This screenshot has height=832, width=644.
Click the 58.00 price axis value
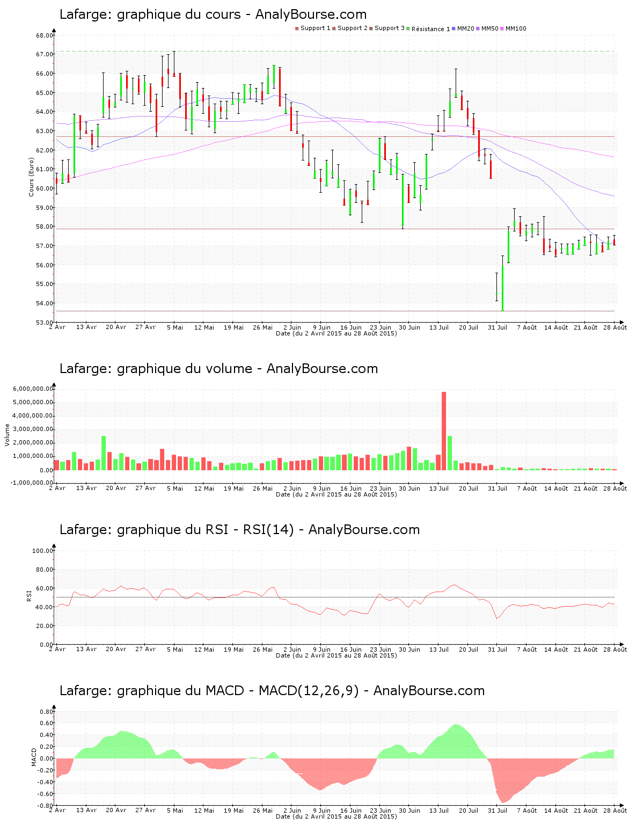click(45, 227)
